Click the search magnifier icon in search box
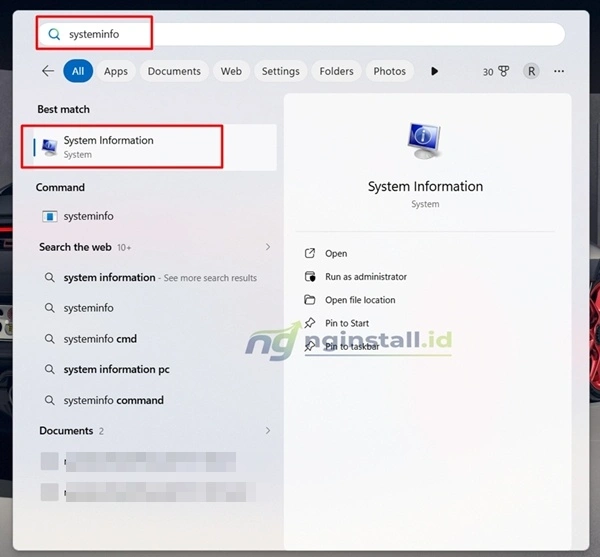Screen dimensions: 600x557 coord(54,34)
